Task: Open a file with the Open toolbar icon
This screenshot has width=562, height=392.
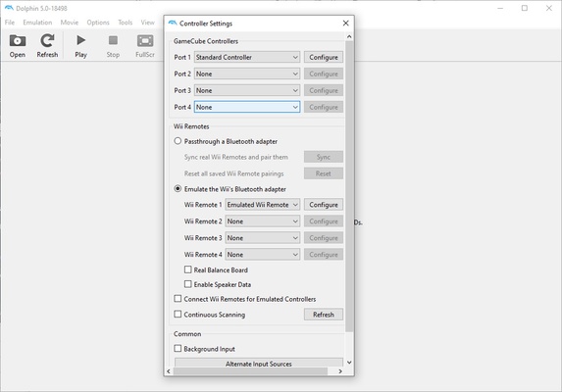Action: [x=18, y=46]
